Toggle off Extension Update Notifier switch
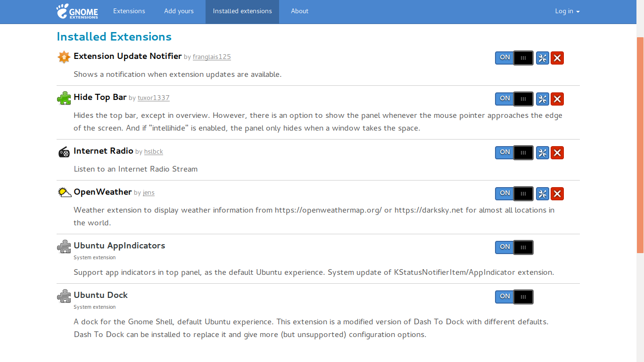Viewport: 644px width, 362px height. pos(514,58)
